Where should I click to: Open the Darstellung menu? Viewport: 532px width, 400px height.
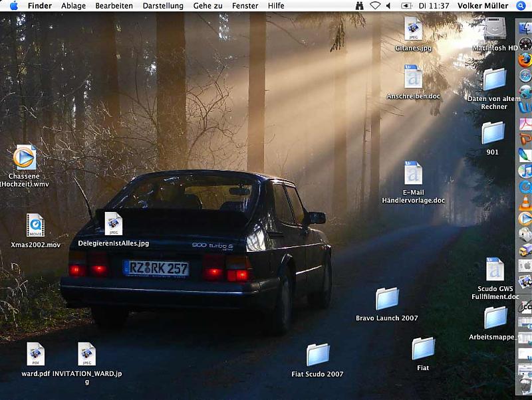click(x=163, y=6)
